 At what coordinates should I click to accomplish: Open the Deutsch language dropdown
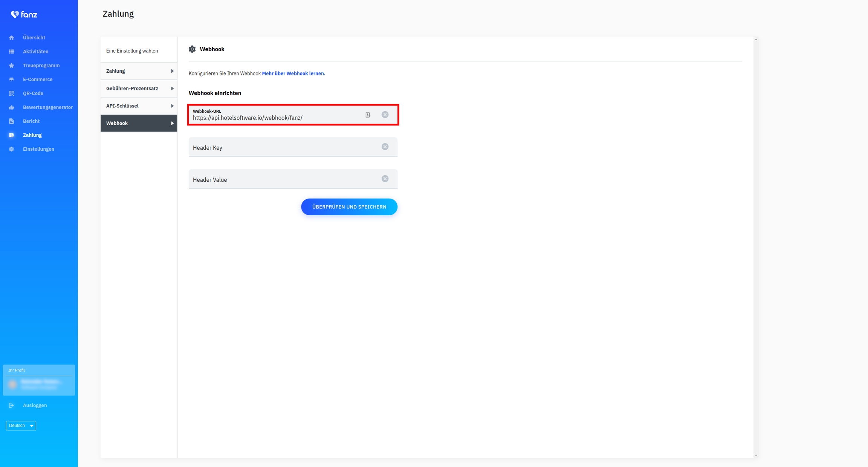coord(21,426)
